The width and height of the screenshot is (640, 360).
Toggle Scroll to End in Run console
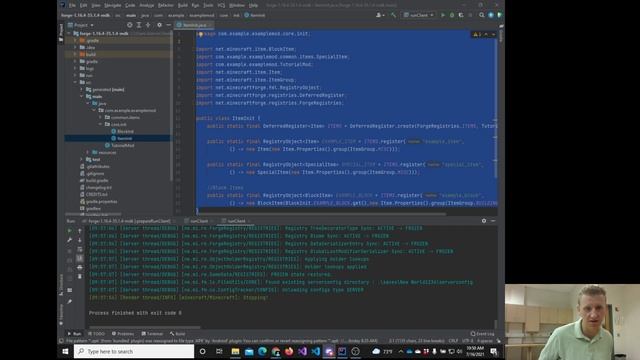click(80, 258)
